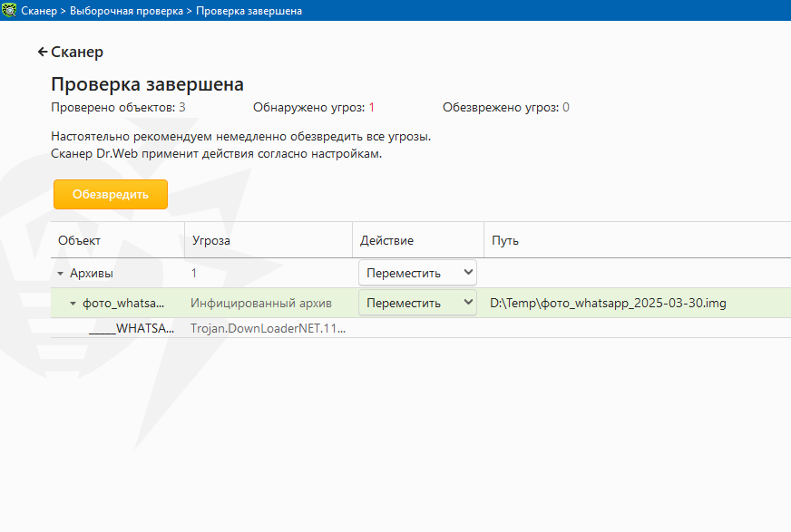Open the Переместить dropdown in Архивы row
Screen dimensions: 791x532
(417, 273)
